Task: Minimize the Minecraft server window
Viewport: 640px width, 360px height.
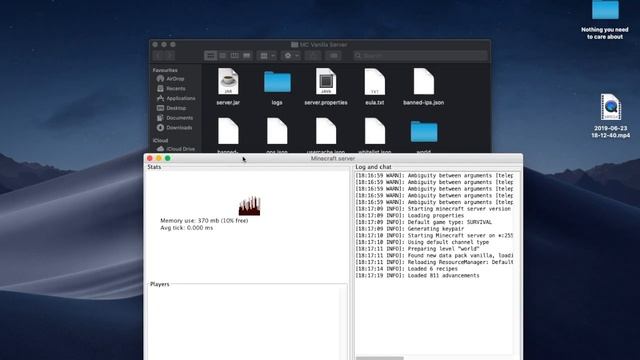Action: (x=159, y=158)
